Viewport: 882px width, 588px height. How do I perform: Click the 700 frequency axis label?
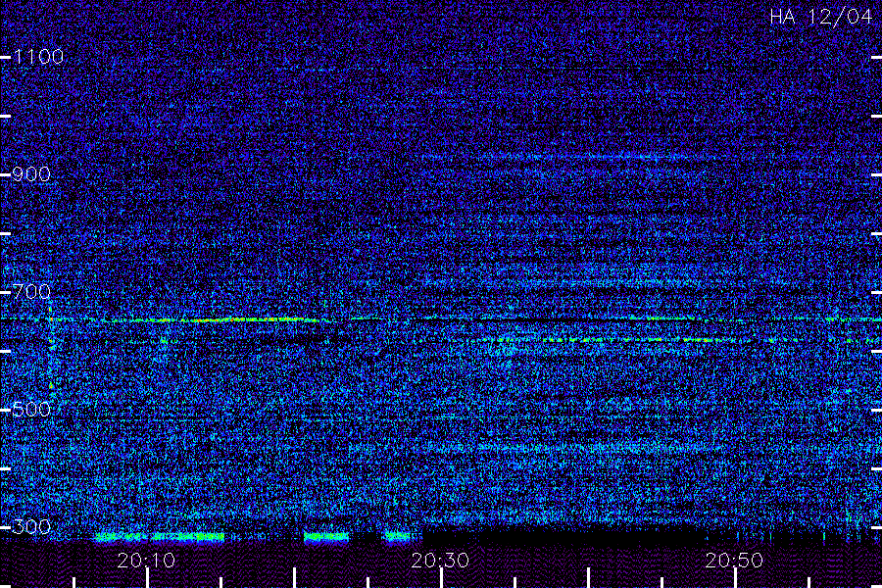pyautogui.click(x=31, y=292)
